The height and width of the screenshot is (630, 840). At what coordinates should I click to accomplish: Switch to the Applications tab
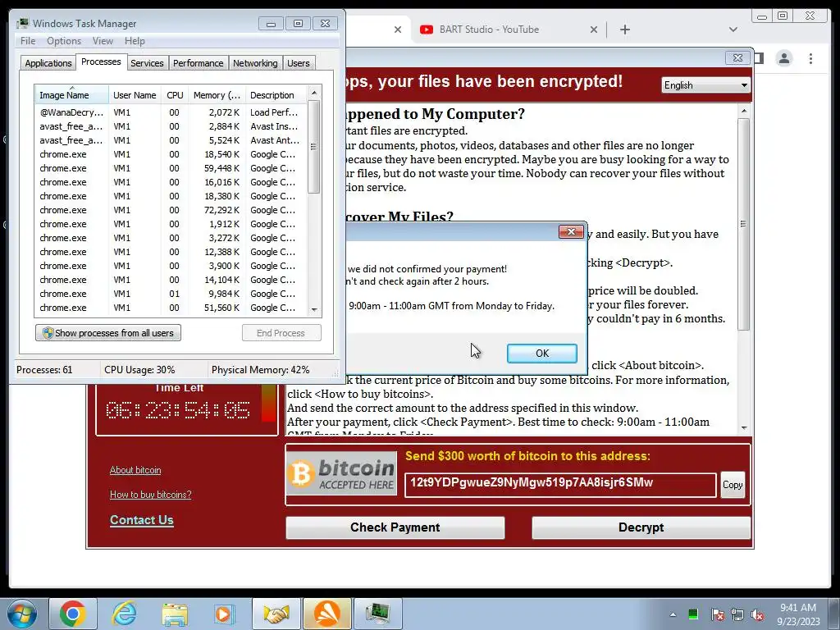point(48,63)
